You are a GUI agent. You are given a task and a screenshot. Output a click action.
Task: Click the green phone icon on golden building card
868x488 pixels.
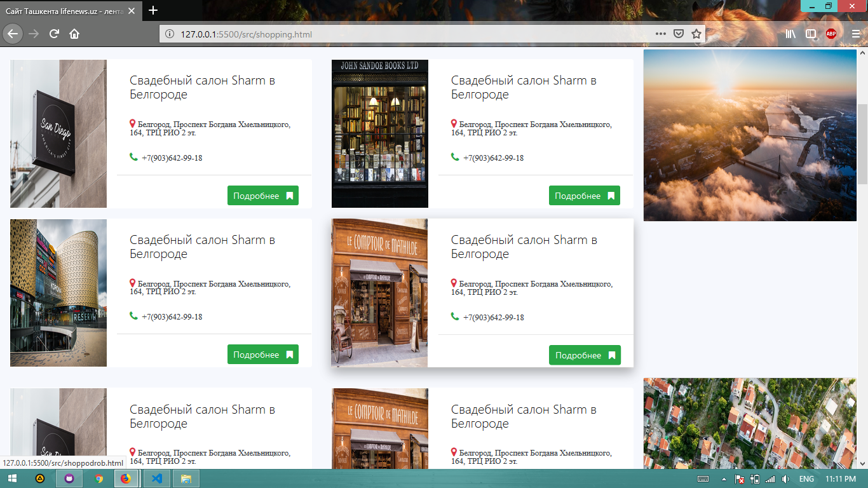point(133,316)
